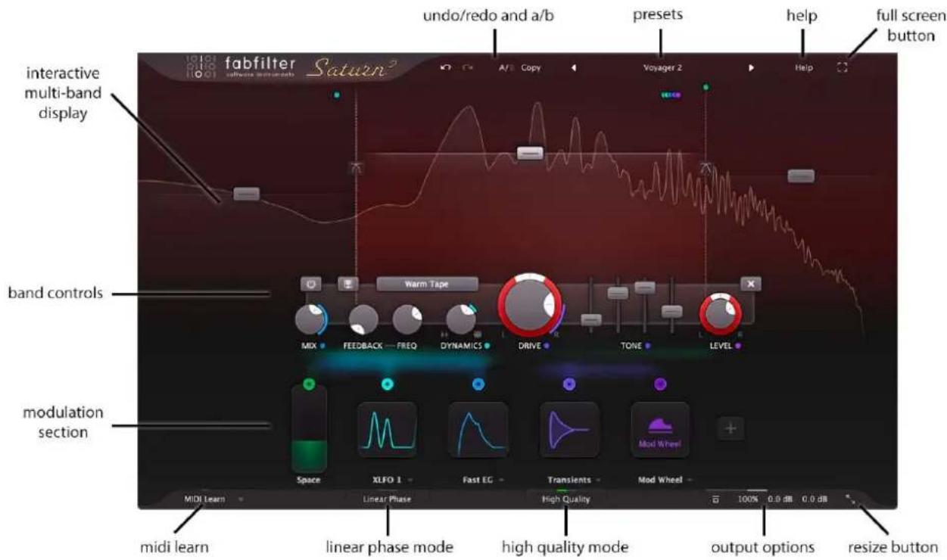Open the Transients follower thumbnail
The width and height of the screenshot is (947, 560).
(x=569, y=430)
